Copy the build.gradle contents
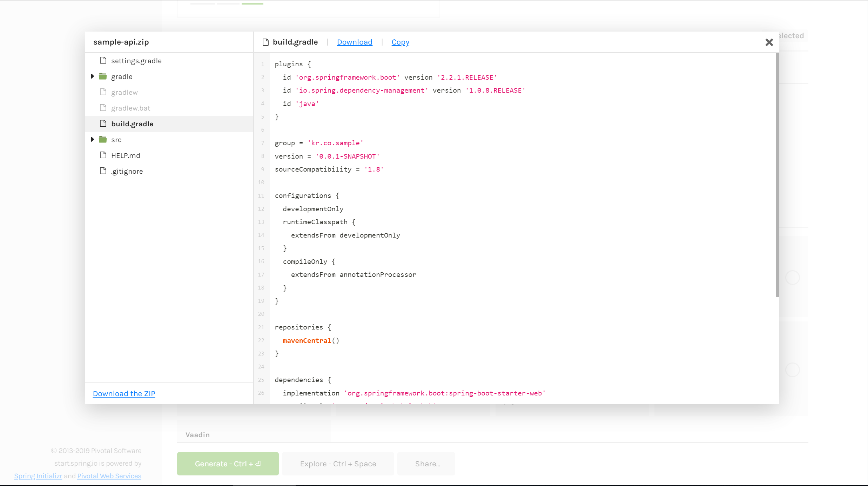868x486 pixels. (400, 42)
